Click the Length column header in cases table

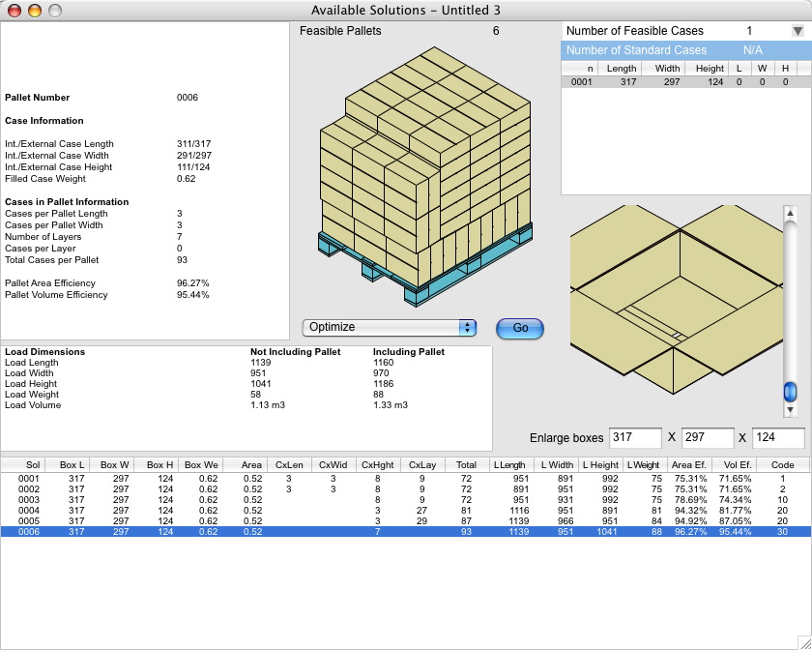(x=621, y=69)
